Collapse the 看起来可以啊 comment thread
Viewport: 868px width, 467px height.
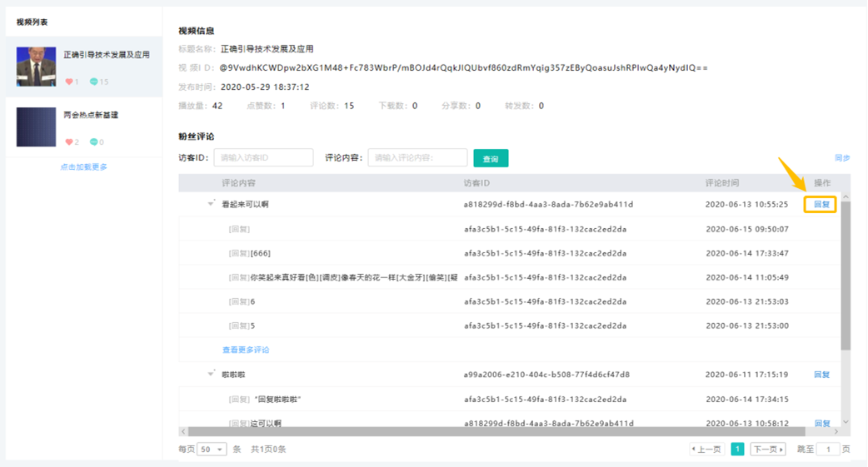212,204
